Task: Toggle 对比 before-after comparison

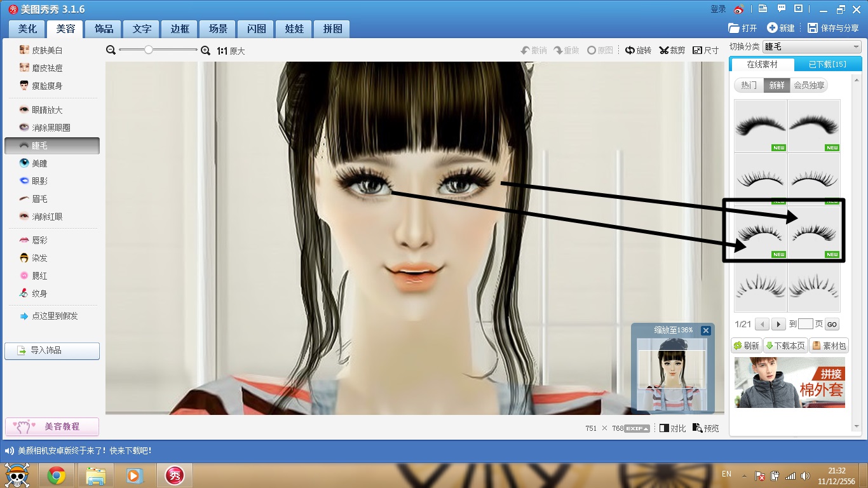Action: 672,428
